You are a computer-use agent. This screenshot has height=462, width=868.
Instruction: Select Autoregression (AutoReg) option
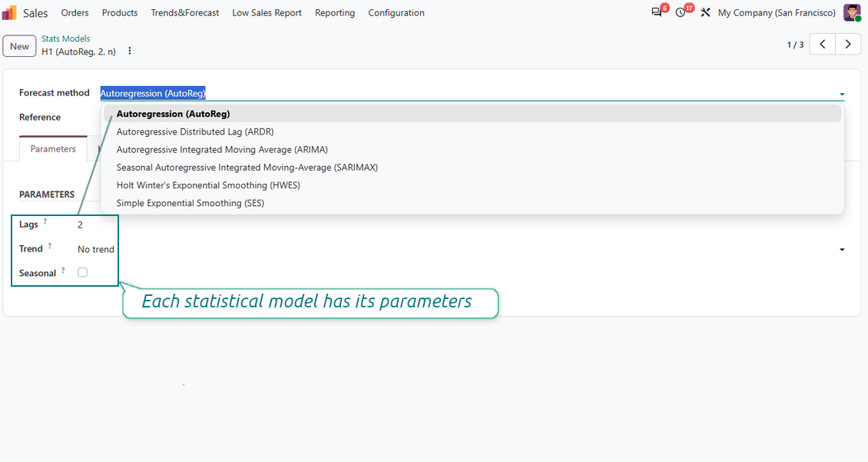pyautogui.click(x=472, y=114)
